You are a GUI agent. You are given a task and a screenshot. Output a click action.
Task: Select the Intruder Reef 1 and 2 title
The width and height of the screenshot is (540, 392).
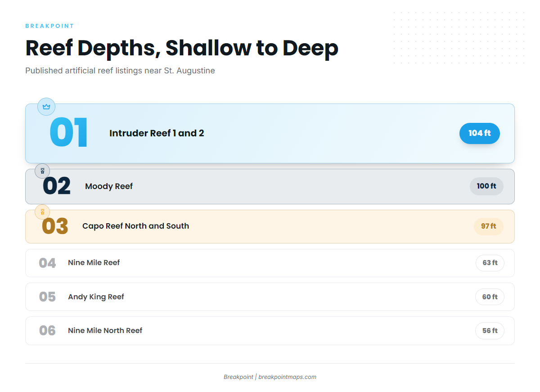coord(157,133)
